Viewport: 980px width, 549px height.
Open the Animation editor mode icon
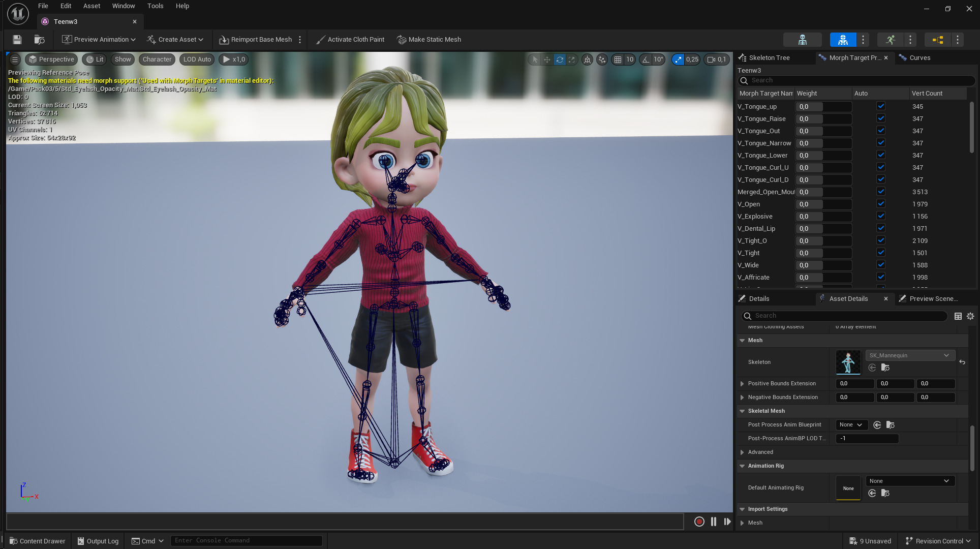[890, 40]
